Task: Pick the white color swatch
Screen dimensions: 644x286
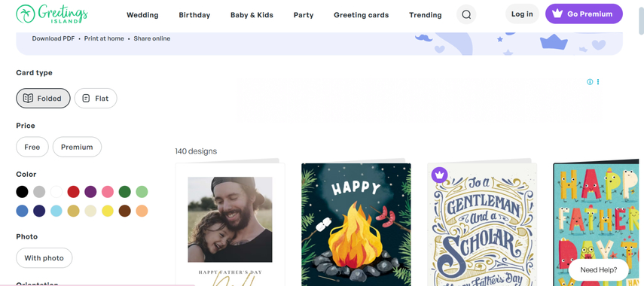Action: pyautogui.click(x=56, y=192)
